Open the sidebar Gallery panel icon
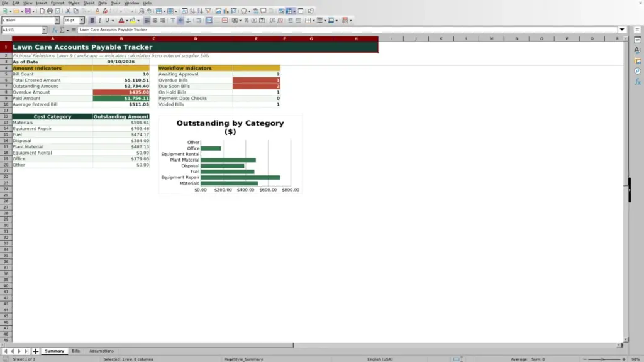The image size is (644, 362). [638, 61]
